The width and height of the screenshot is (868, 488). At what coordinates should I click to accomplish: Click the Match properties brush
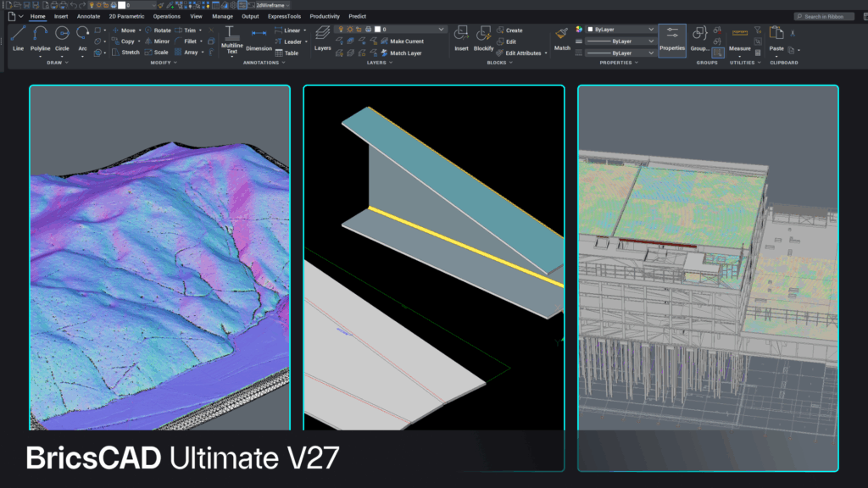pos(562,39)
